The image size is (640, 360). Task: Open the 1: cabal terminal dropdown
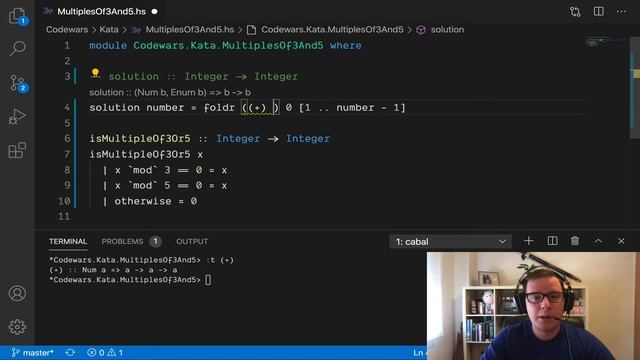[450, 242]
